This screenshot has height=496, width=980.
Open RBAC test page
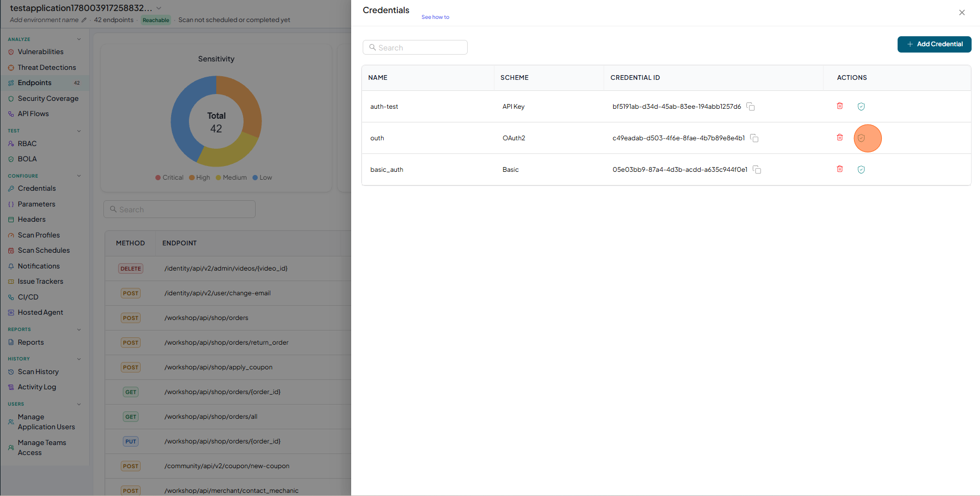pos(27,143)
